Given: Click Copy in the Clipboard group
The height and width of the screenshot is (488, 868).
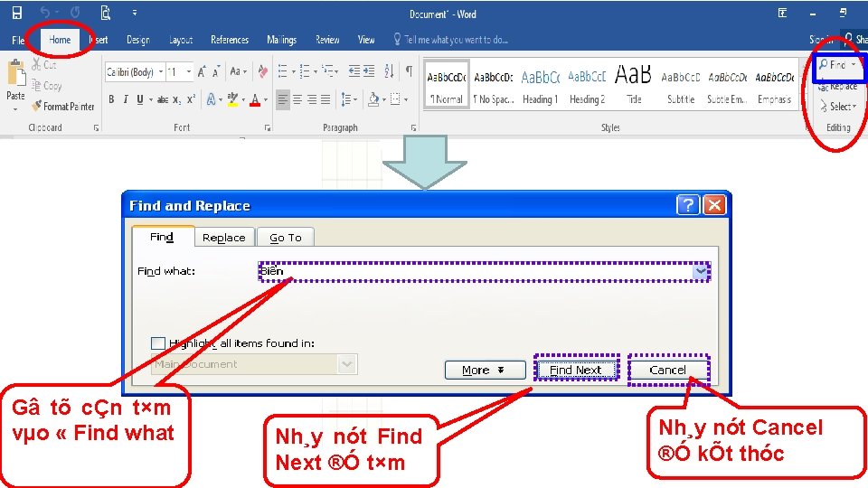Looking at the screenshot, I should (x=46, y=86).
